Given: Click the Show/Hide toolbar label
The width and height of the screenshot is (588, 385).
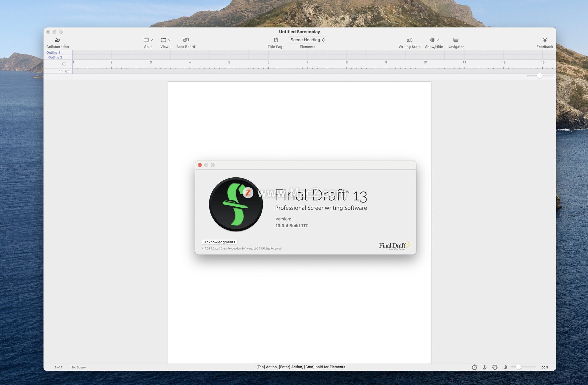Looking at the screenshot, I should click(x=434, y=47).
